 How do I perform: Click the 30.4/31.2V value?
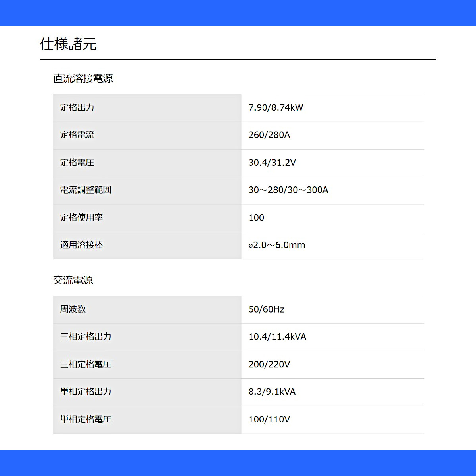tap(272, 163)
